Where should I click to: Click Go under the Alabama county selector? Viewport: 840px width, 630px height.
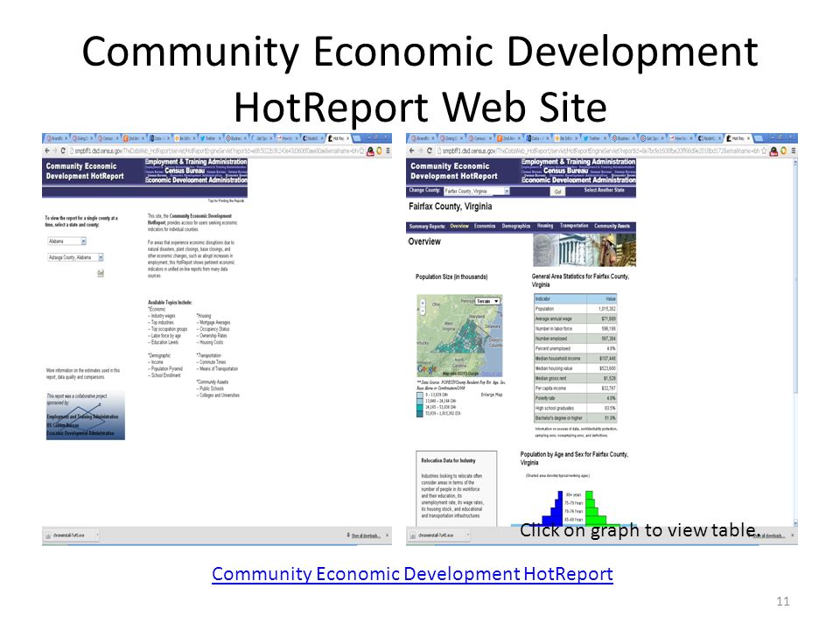click(x=100, y=273)
